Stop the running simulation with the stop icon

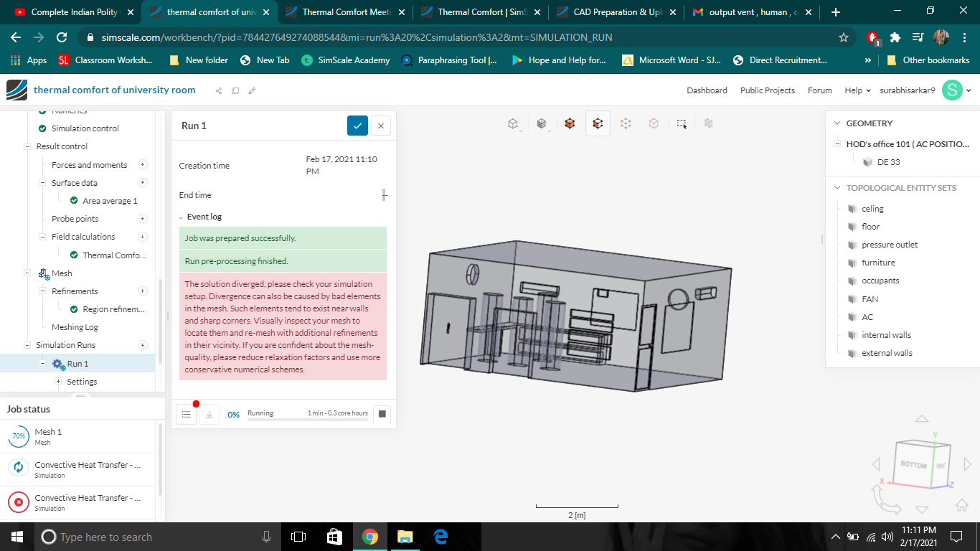tap(382, 414)
